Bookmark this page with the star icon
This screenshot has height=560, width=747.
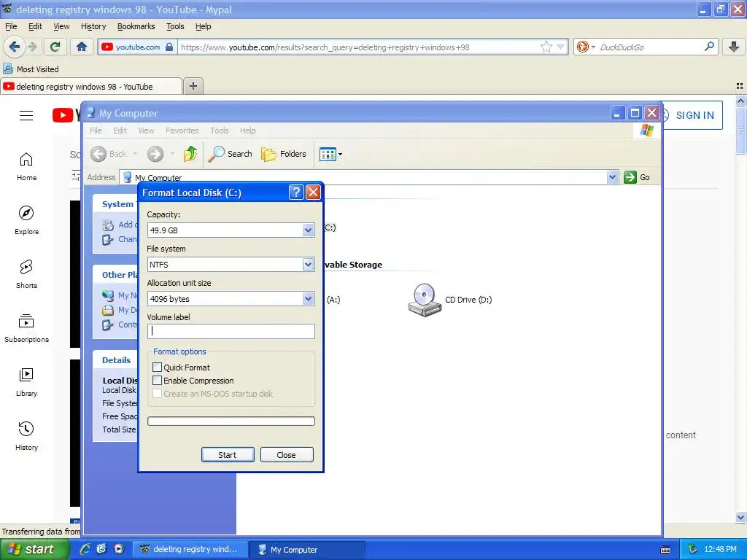(x=546, y=47)
